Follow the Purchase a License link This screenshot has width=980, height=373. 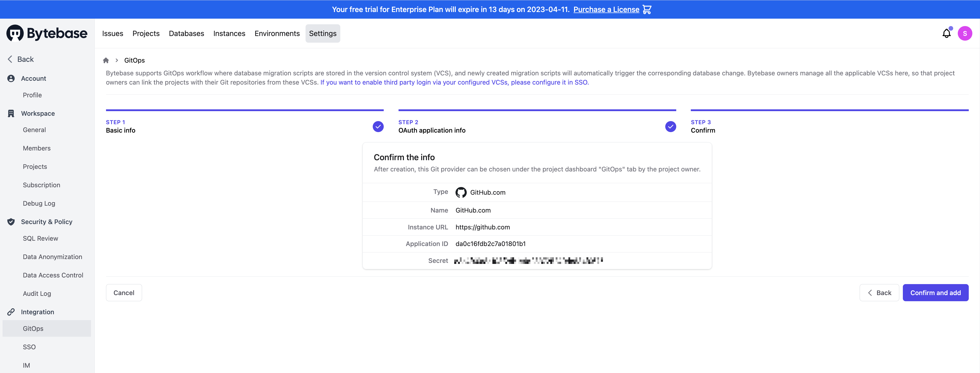[x=606, y=9]
